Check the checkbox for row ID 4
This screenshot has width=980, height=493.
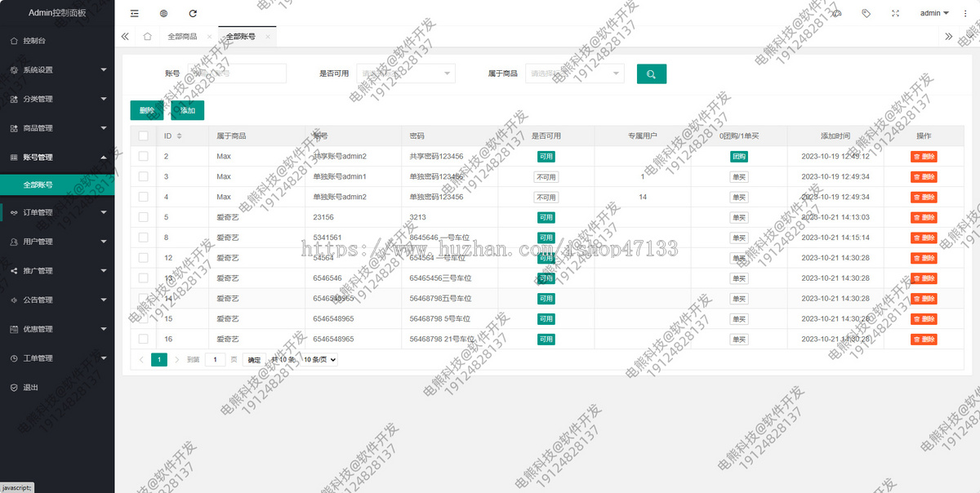[x=143, y=197]
